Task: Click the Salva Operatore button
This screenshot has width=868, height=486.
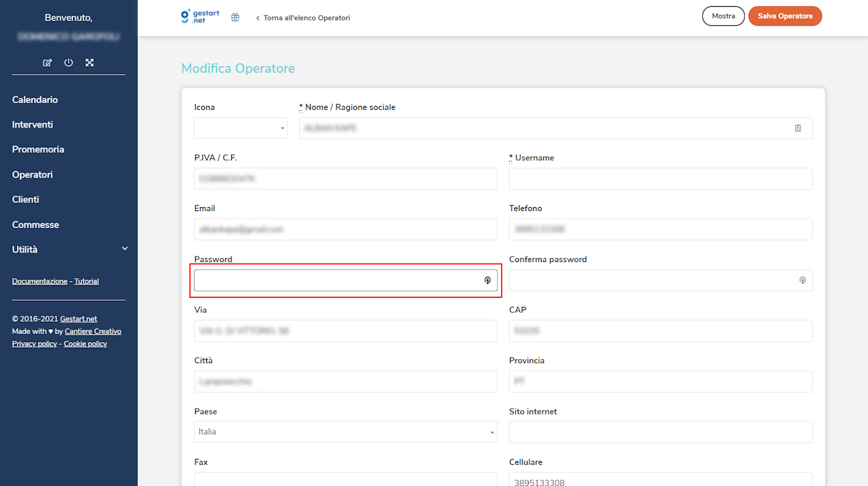Action: (785, 16)
